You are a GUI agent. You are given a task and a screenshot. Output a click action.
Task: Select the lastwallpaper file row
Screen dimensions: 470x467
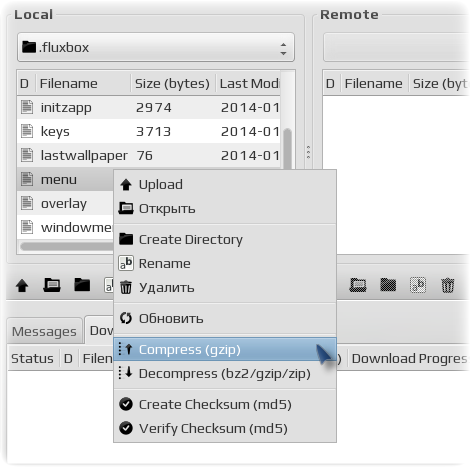pos(149,155)
